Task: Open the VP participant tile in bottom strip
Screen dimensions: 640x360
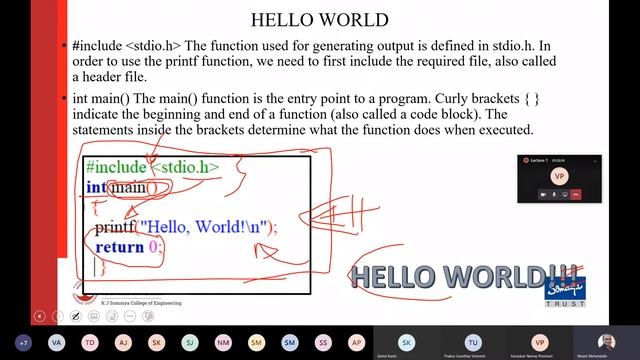Action: point(540,343)
